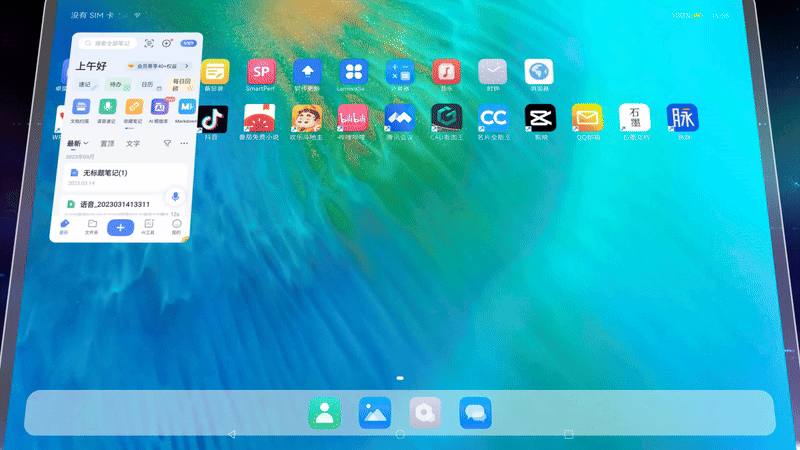
Task: Create a Markdown note from the tool icon
Action: tap(187, 107)
